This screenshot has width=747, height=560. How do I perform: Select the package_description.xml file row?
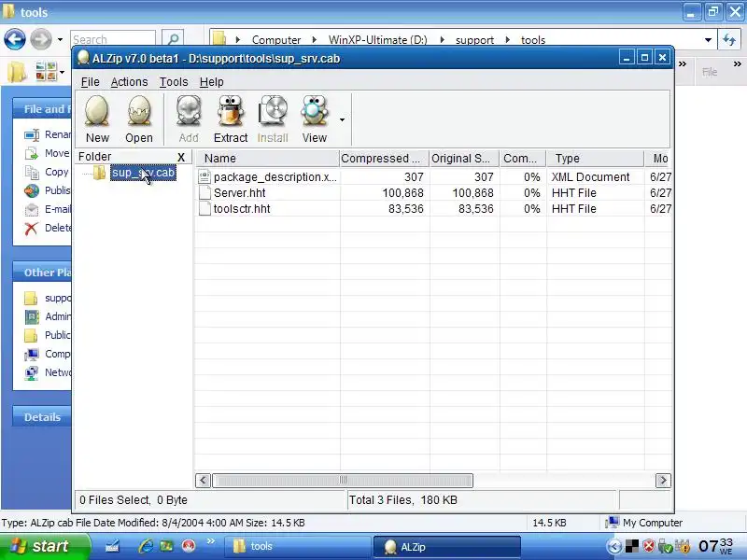click(433, 177)
